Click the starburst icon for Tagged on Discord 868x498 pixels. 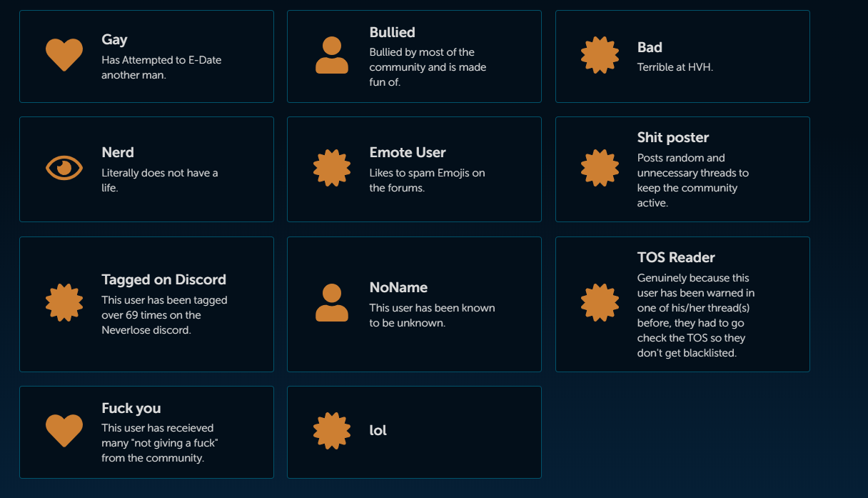(x=64, y=303)
